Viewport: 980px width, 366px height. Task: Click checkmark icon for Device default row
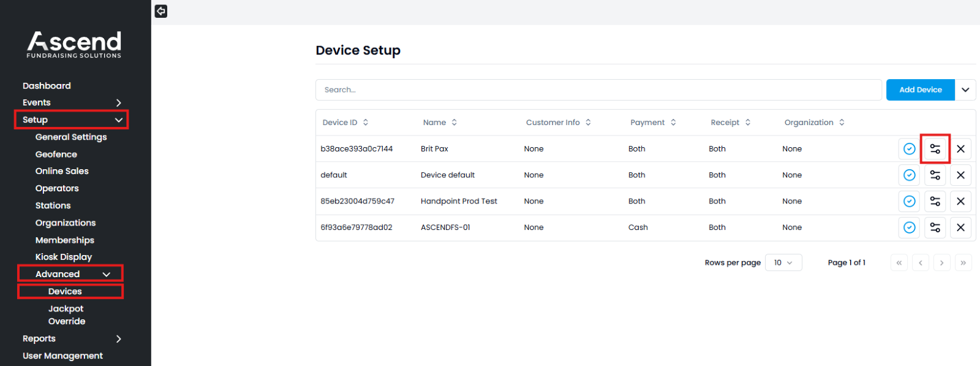[910, 175]
